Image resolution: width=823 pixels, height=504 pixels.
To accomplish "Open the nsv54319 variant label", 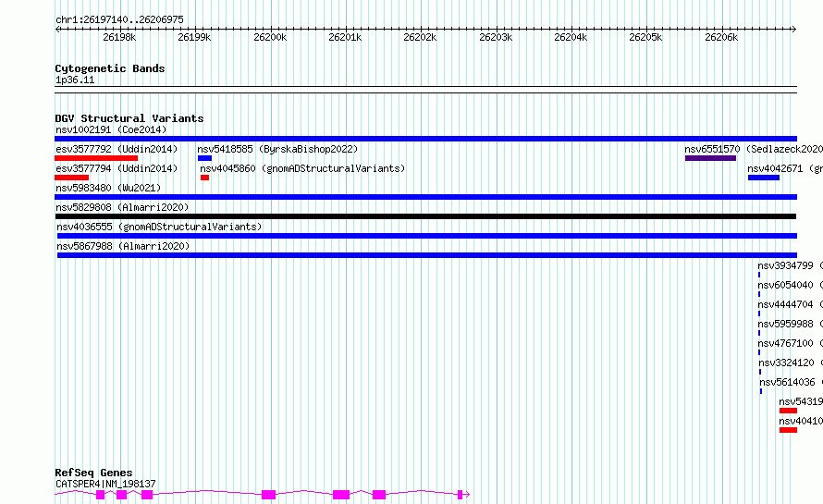I will 801,401.
